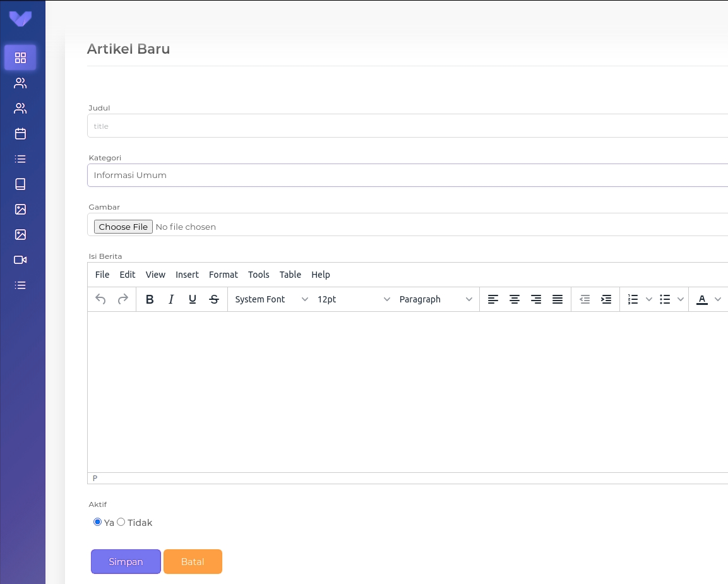Apply the text color swatch
Viewport: 728px width, 584px height.
(701, 299)
